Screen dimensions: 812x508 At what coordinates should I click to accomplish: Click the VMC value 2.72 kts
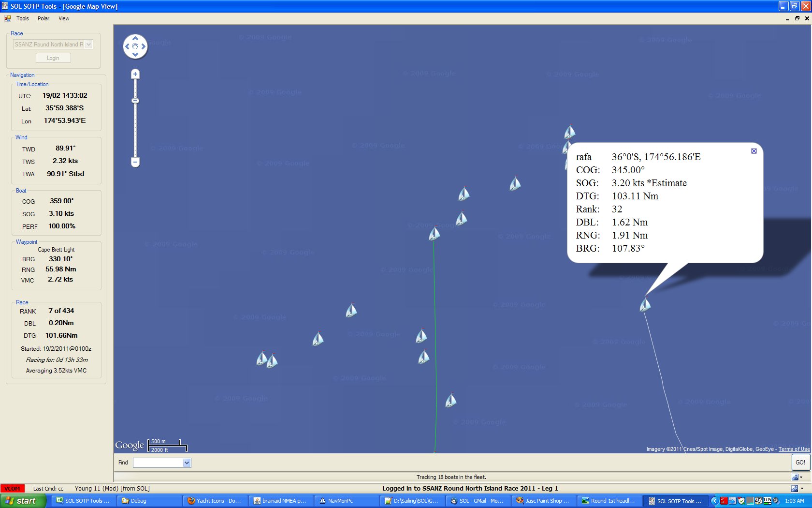tap(60, 279)
